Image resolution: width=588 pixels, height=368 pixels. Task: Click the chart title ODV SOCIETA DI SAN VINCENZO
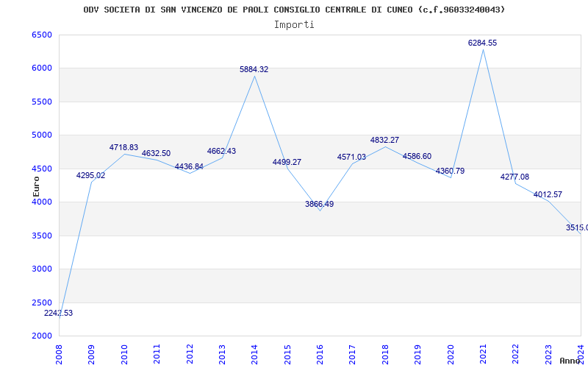coord(294,10)
